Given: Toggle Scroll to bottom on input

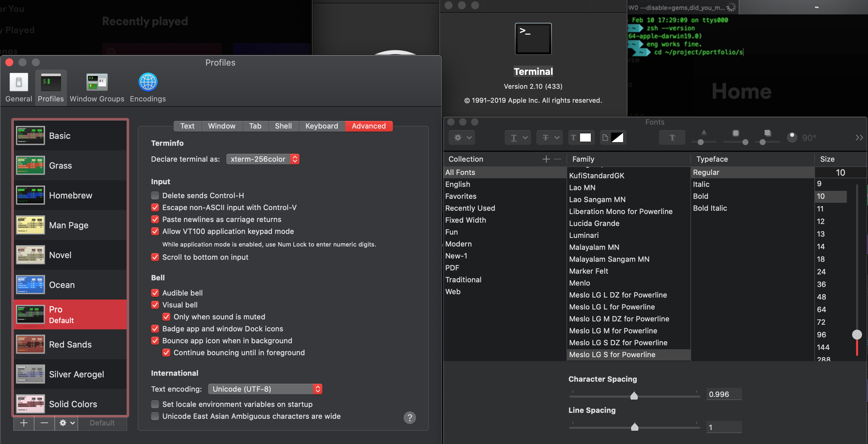Looking at the screenshot, I should [155, 257].
